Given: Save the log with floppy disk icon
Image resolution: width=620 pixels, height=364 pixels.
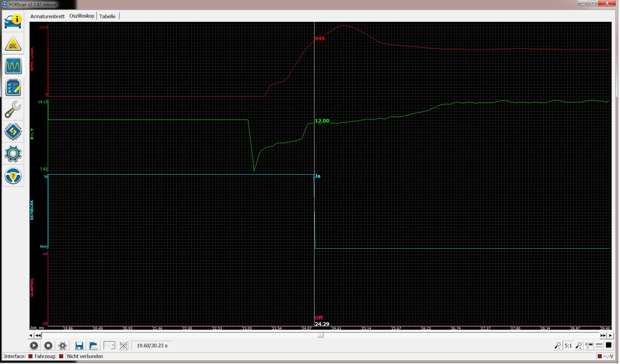Looking at the screenshot, I should (x=79, y=346).
